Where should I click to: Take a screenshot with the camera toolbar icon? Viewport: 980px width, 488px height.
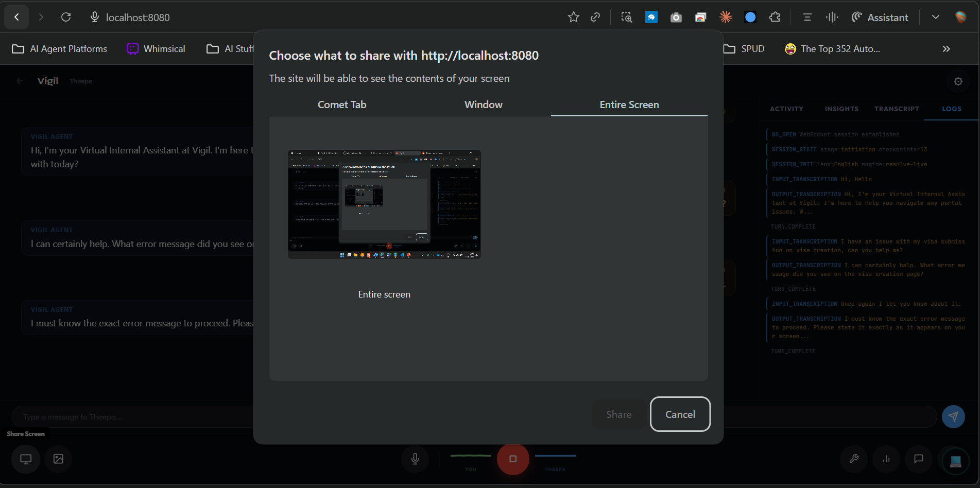pyautogui.click(x=676, y=17)
